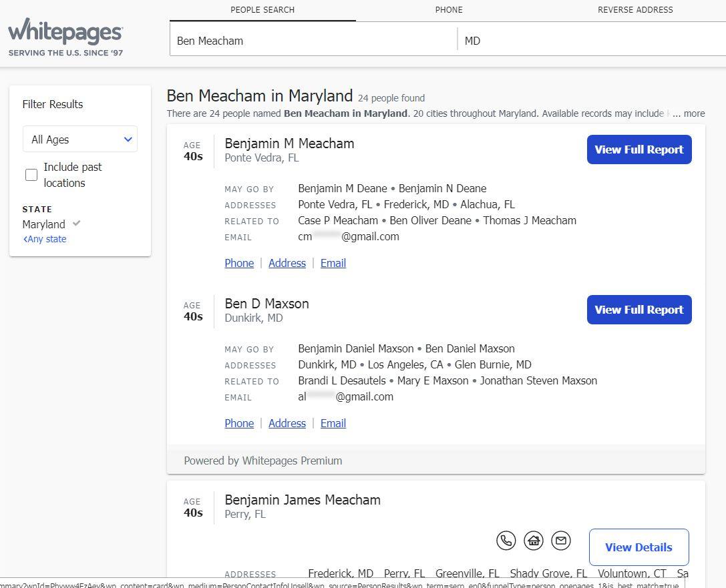Click the location field containing MD
726x588 pixels.
click(591, 41)
